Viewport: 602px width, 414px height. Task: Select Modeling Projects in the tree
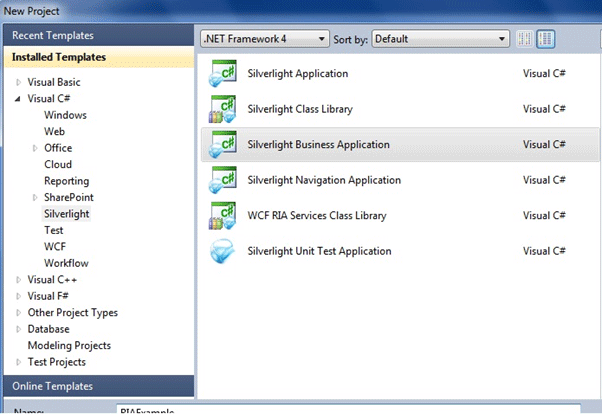pyautogui.click(x=69, y=346)
